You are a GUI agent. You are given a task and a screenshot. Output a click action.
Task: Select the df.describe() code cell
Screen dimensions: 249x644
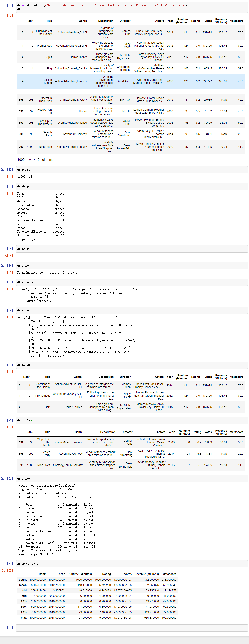[x=132, y=564]
